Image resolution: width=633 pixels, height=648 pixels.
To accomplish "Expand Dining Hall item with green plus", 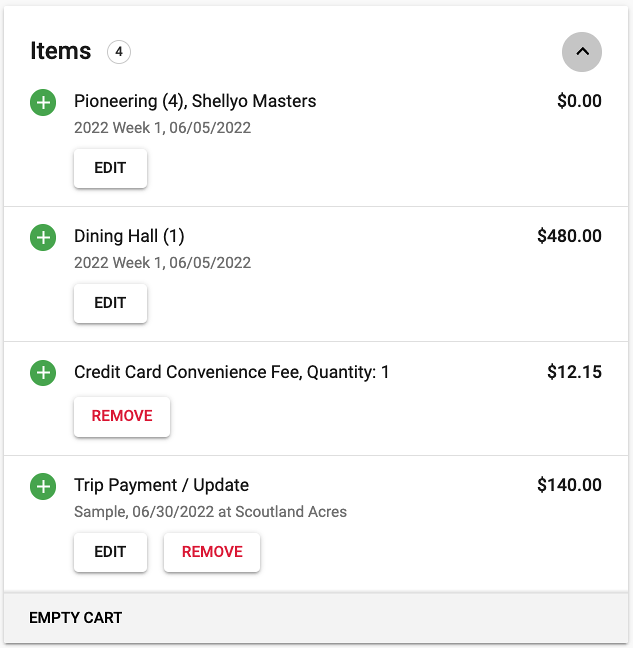I will (x=43, y=238).
